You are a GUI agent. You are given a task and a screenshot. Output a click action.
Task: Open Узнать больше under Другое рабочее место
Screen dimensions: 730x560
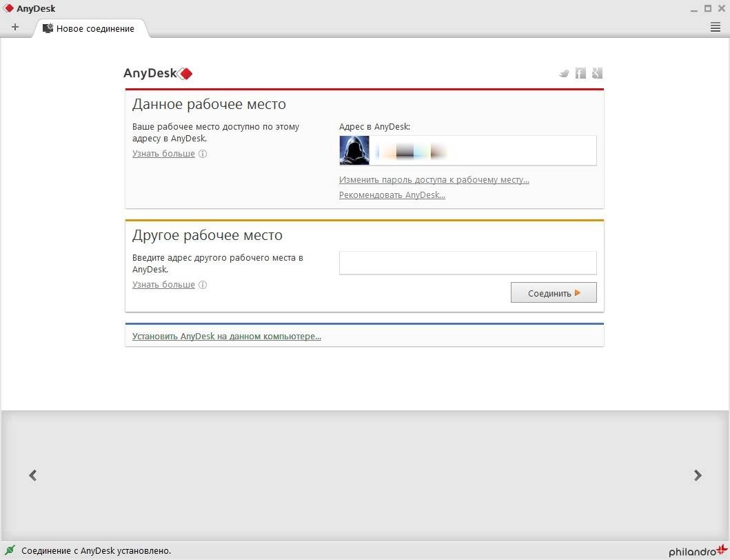[163, 284]
